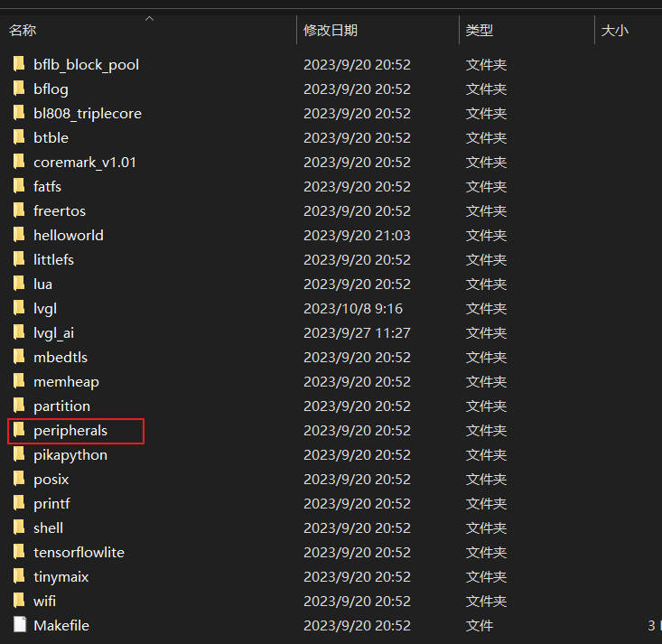The width and height of the screenshot is (662, 644).
Task: Click the printf folder icon
Action: point(19,503)
